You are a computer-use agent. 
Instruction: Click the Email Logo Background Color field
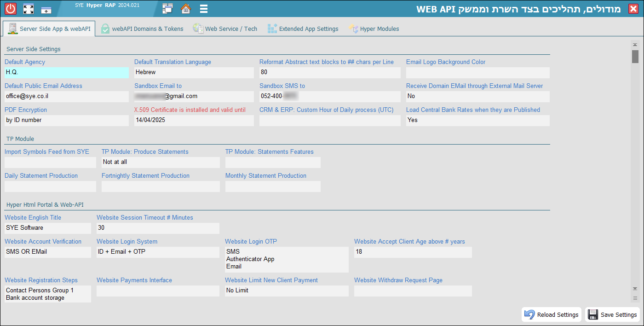tap(477, 72)
